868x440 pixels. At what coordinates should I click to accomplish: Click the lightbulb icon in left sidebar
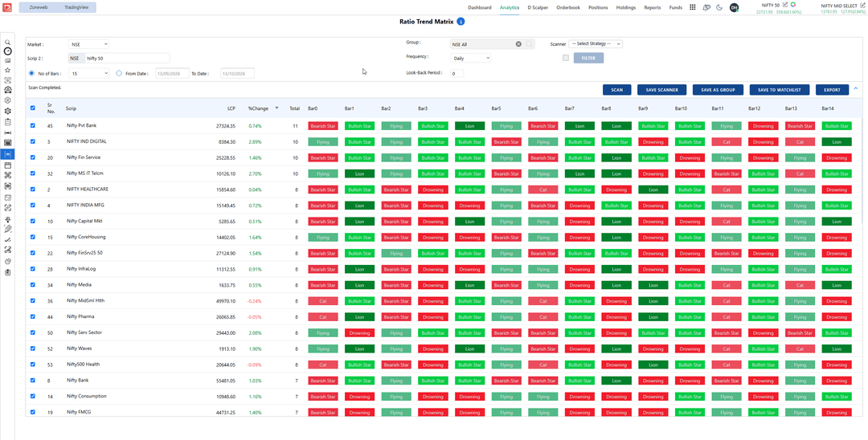[8, 219]
